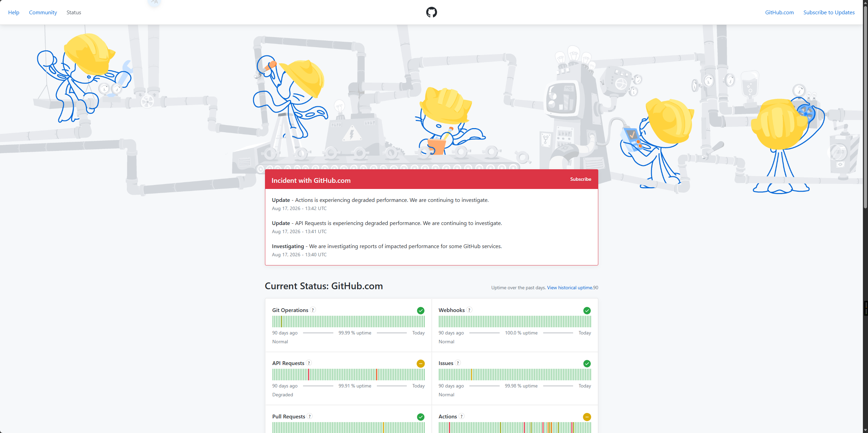Open help tooltip for Git Operations
The width and height of the screenshot is (868, 433).
point(313,310)
